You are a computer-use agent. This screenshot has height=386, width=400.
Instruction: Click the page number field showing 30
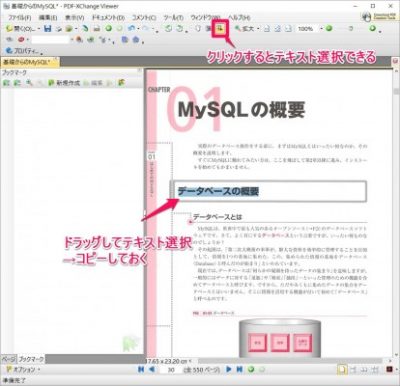(x=171, y=370)
